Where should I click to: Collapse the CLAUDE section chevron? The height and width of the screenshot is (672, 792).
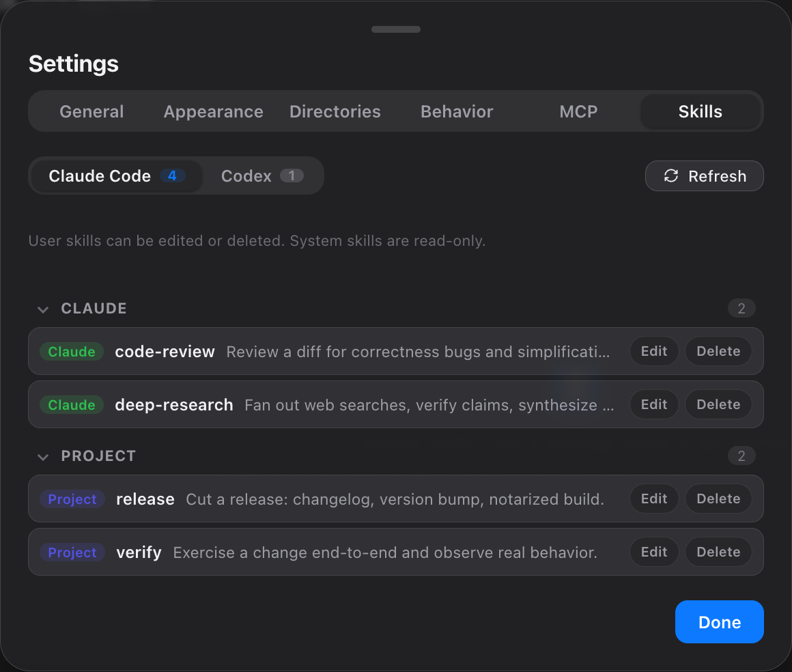pyautogui.click(x=43, y=309)
